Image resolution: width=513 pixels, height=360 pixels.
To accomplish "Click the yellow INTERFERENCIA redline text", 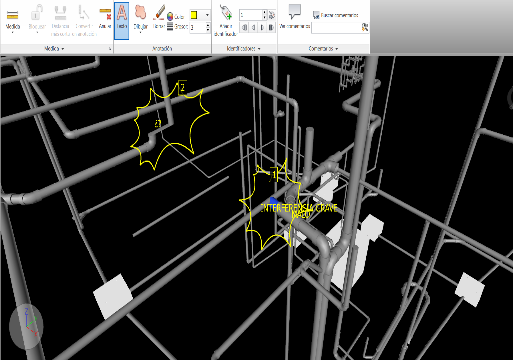I will point(299,209).
